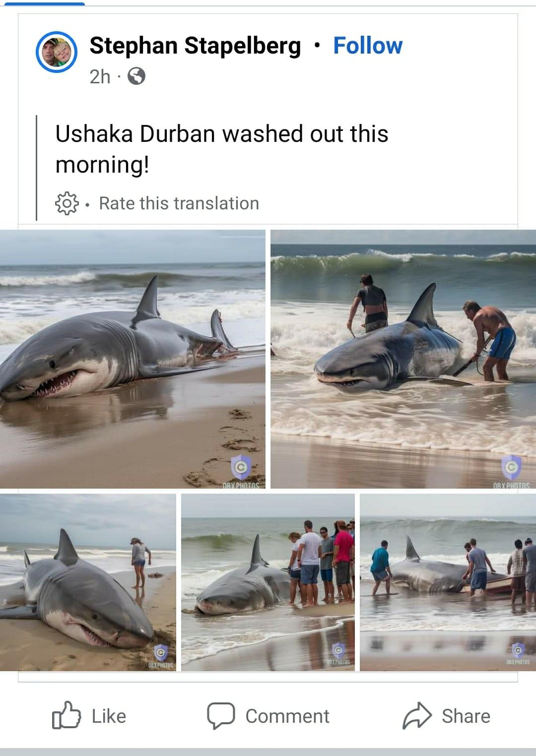Viewport: 536px width, 756px height.
Task: Tap the Like label text
Action: click(x=109, y=716)
